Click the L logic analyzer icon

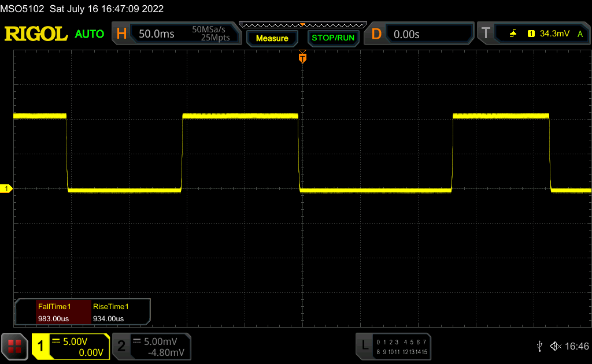tap(364, 346)
